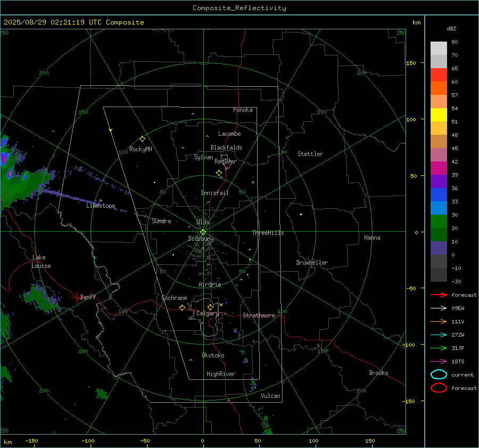This screenshot has width=479, height=448.
Task: Click the RedDeer city label
Action: 226,161
